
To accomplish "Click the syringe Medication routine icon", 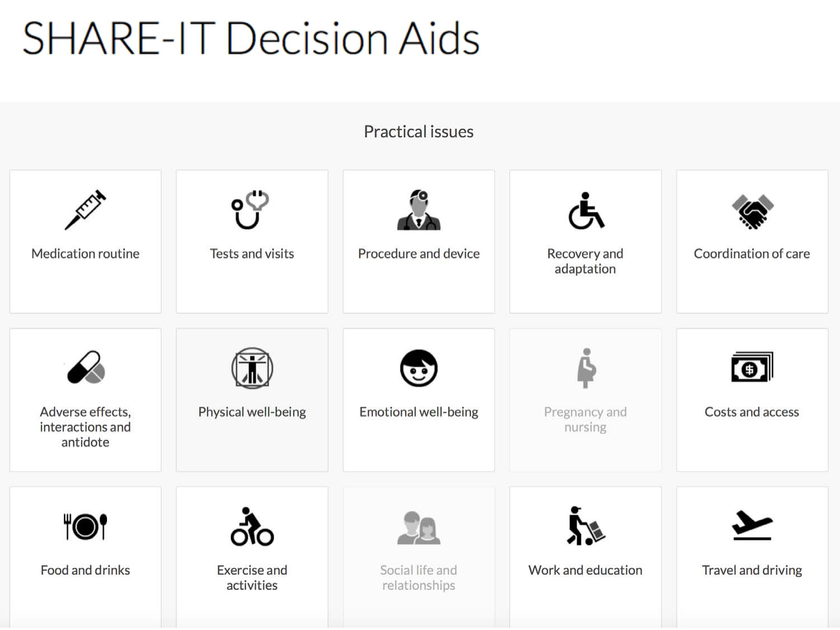I will [x=85, y=210].
